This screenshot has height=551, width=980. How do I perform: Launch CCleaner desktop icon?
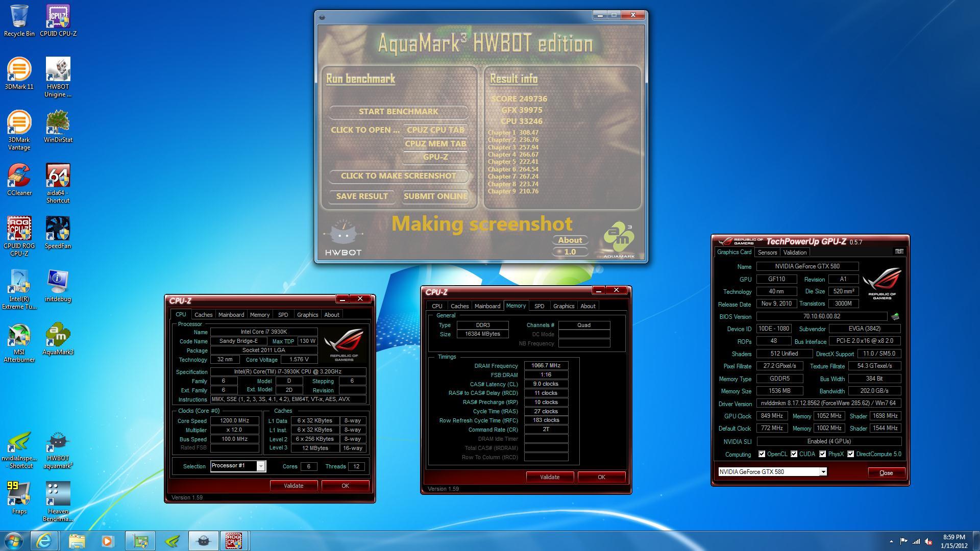coord(19,180)
